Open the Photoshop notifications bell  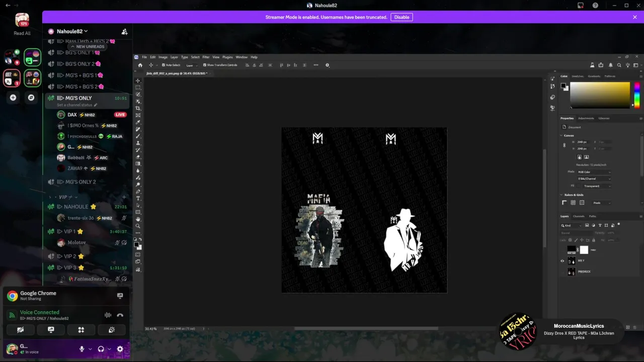tap(611, 65)
